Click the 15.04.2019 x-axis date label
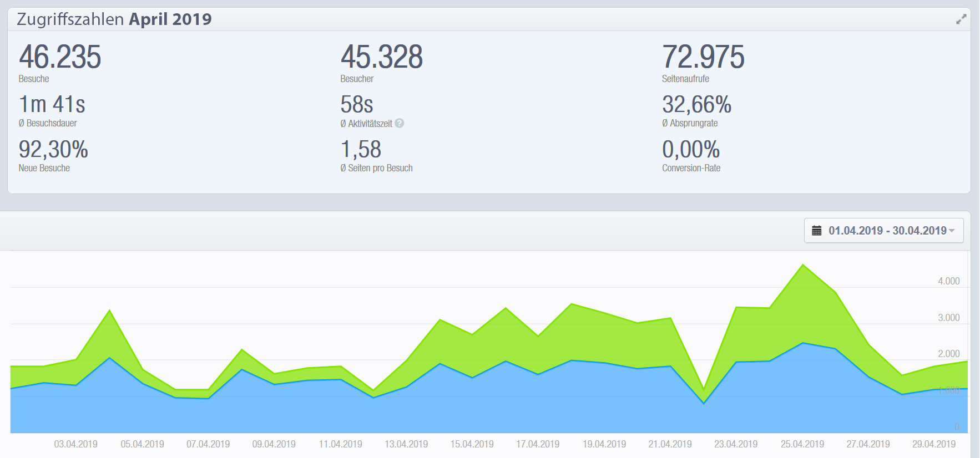The width and height of the screenshot is (980, 458). (472, 444)
